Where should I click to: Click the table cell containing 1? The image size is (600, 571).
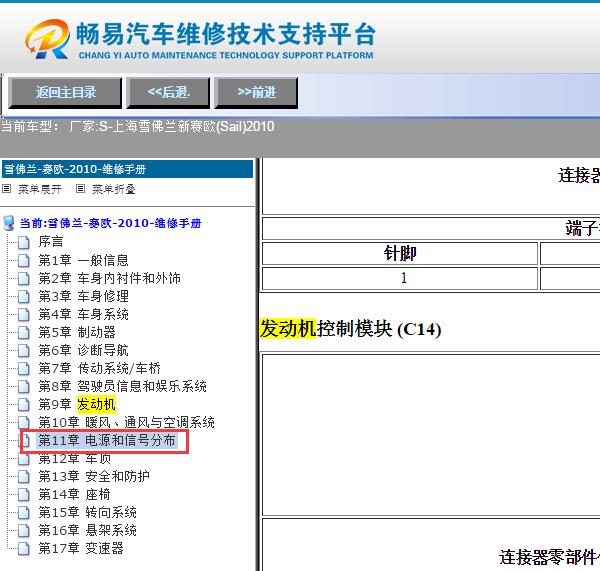coord(400,278)
